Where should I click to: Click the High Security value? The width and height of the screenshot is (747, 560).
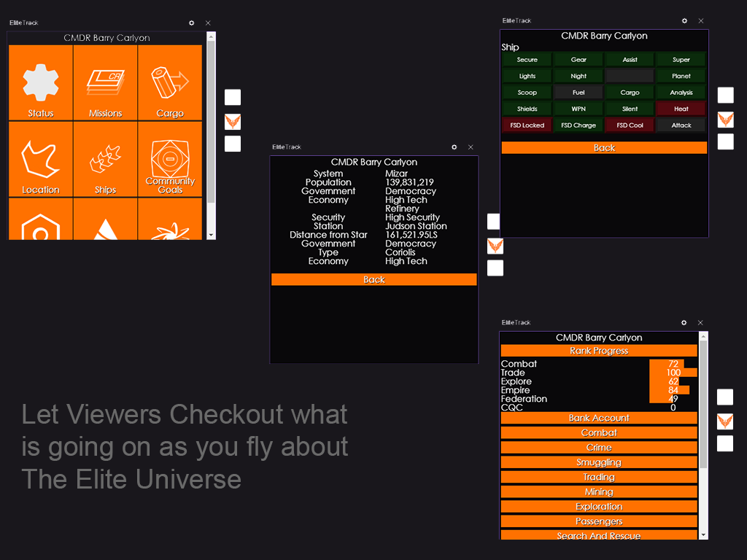(412, 217)
